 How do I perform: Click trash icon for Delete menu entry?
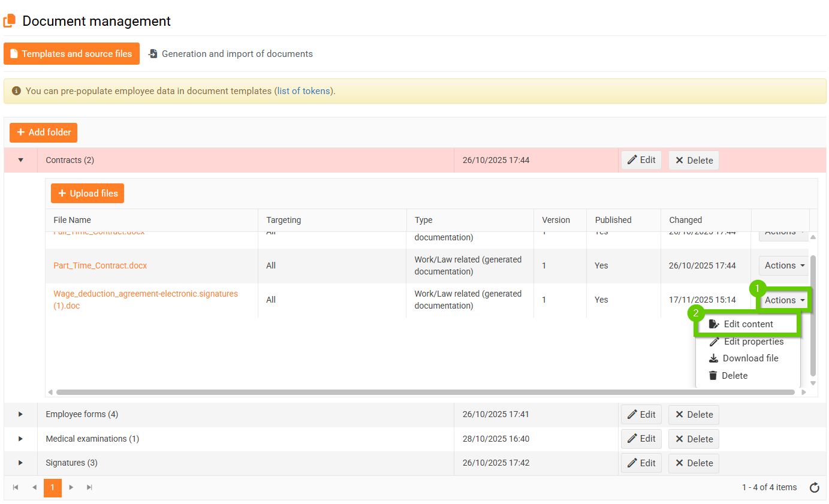coord(713,376)
